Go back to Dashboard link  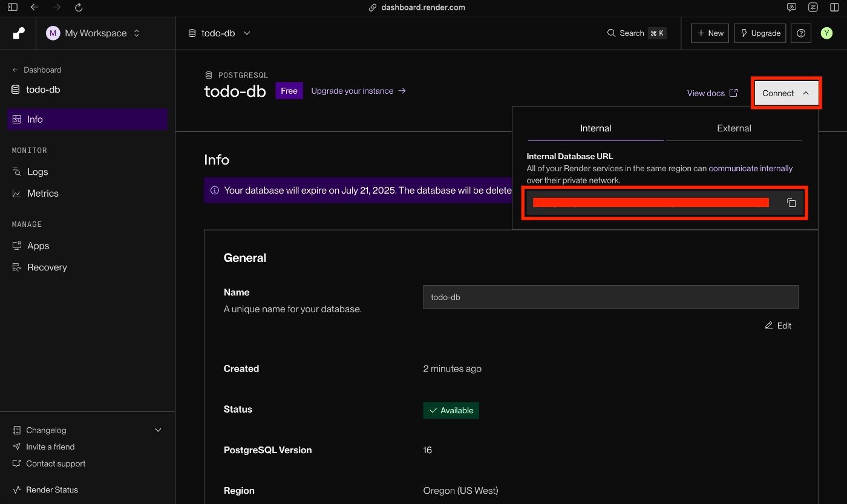[x=37, y=70]
